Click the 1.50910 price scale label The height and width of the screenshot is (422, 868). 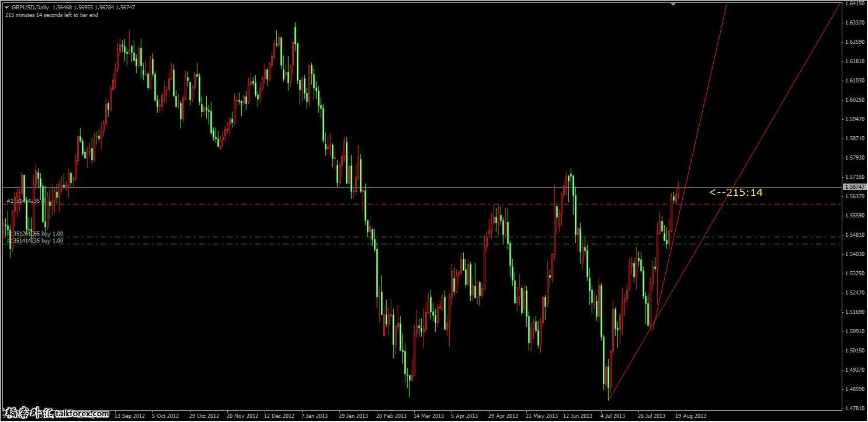855,331
